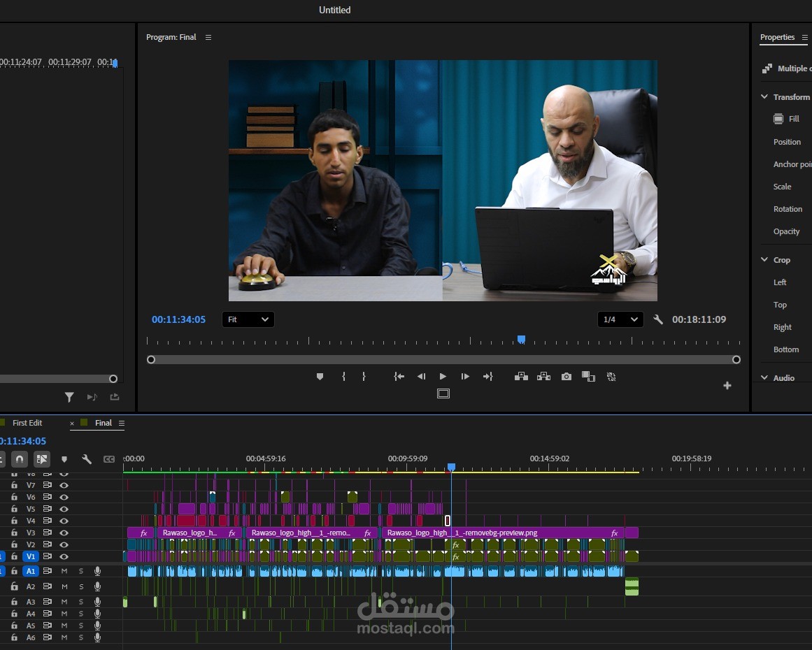This screenshot has width=812, height=650.
Task: Click the Mark Out bracket icon
Action: pos(364,377)
